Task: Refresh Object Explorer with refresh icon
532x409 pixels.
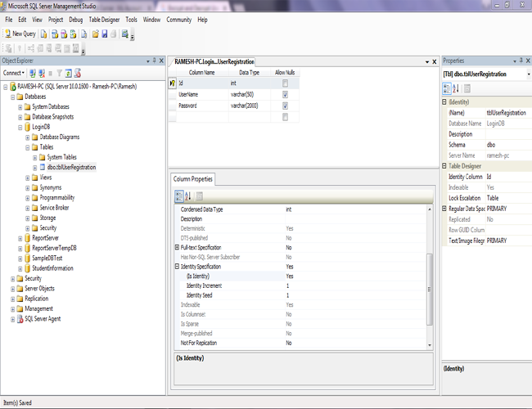Action: [68, 73]
